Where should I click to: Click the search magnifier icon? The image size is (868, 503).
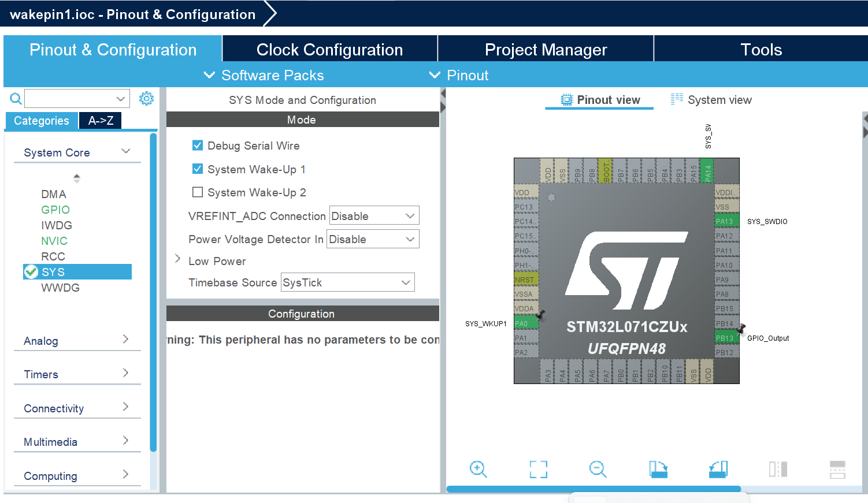(x=15, y=98)
